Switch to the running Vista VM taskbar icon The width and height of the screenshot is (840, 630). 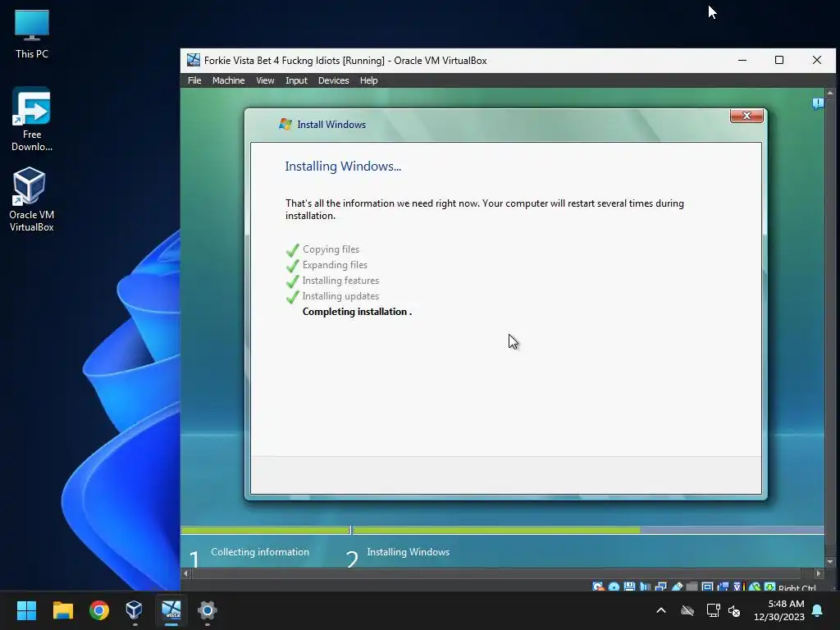(171, 610)
